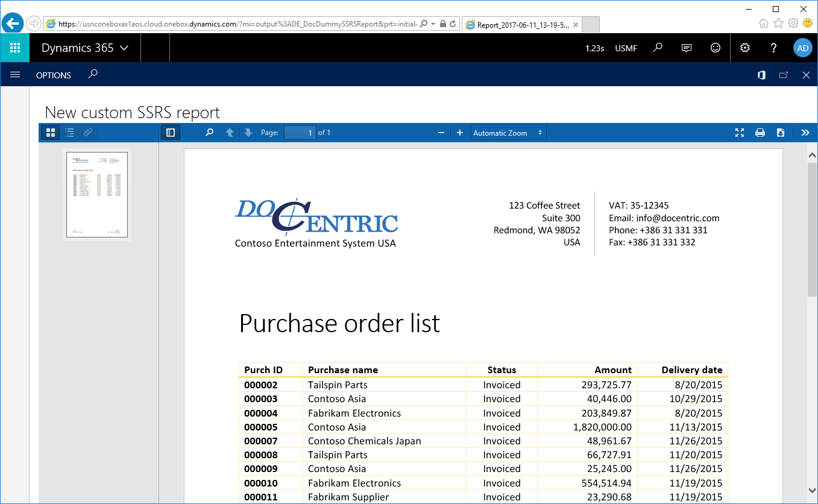This screenshot has height=504, width=818.
Task: Click 'Contoso Chemicals Japan' row name
Action: 365,441
